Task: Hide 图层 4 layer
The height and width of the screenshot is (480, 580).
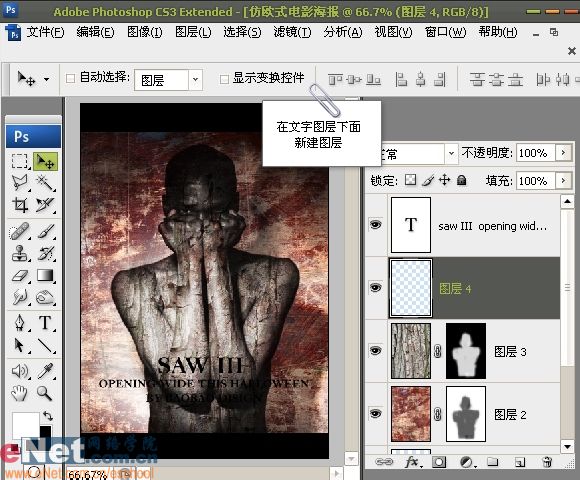Action: pyautogui.click(x=375, y=287)
